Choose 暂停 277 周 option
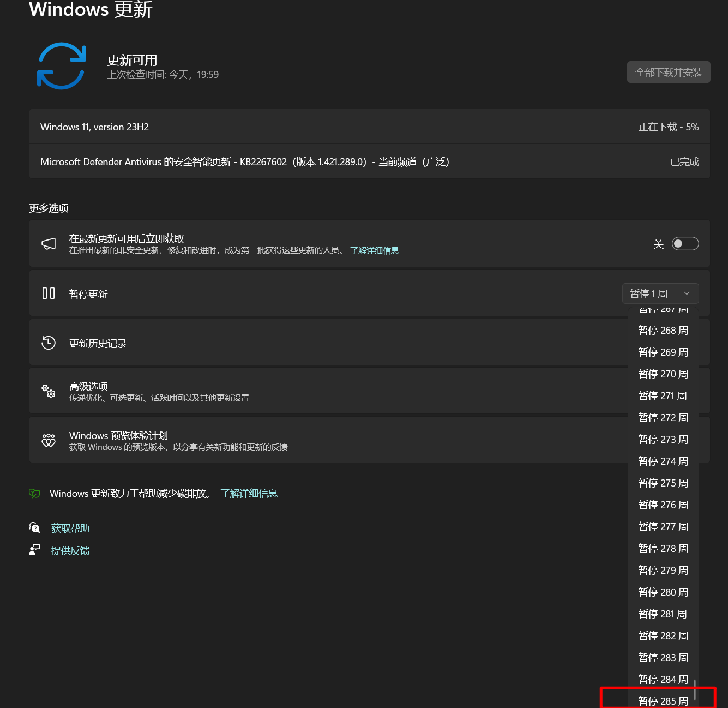 663,527
